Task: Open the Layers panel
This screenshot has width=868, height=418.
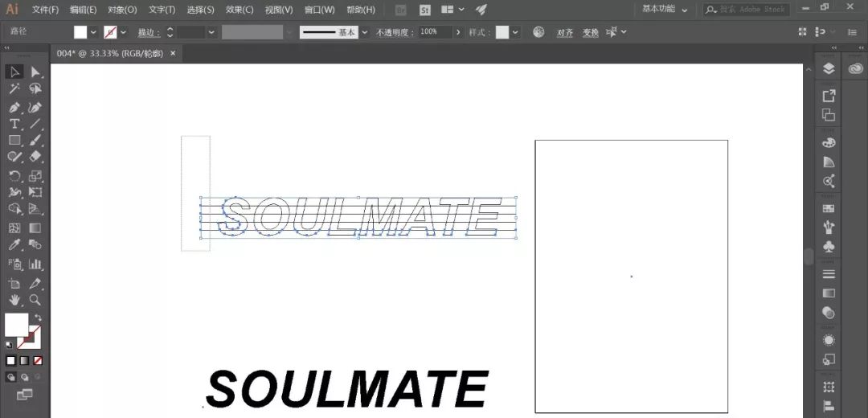Action: (829, 69)
